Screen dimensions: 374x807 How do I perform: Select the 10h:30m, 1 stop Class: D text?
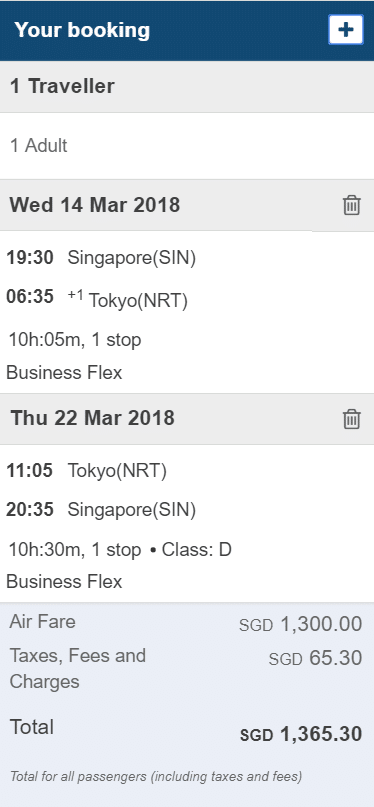coord(120,550)
